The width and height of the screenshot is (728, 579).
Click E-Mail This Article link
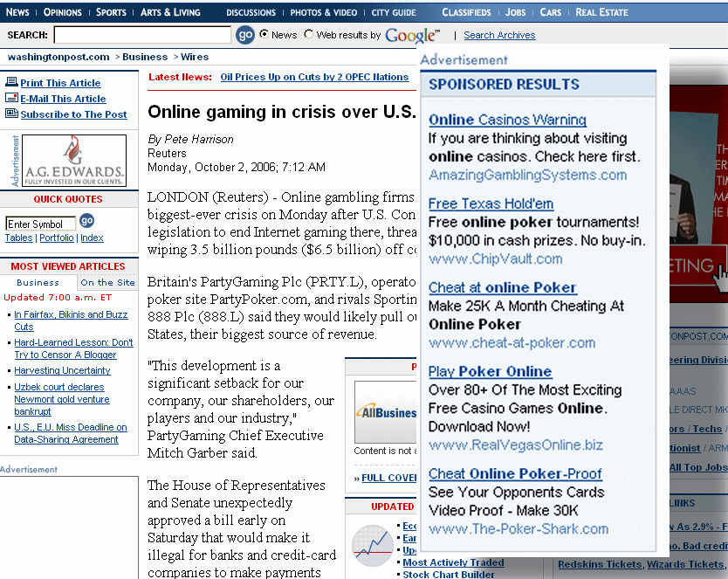[x=63, y=99]
